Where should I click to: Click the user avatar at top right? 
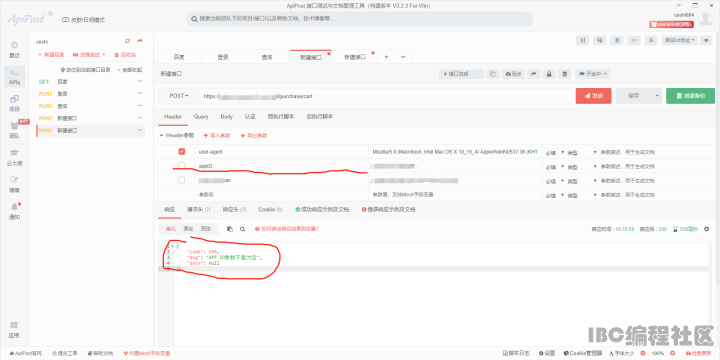(x=706, y=19)
